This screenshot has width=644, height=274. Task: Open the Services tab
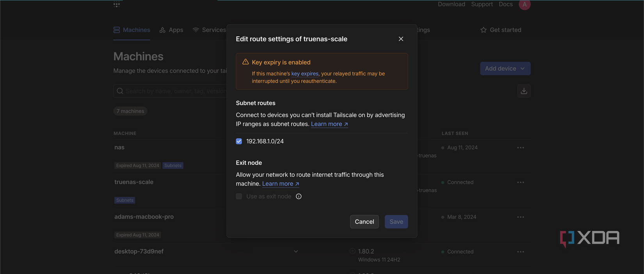point(210,30)
